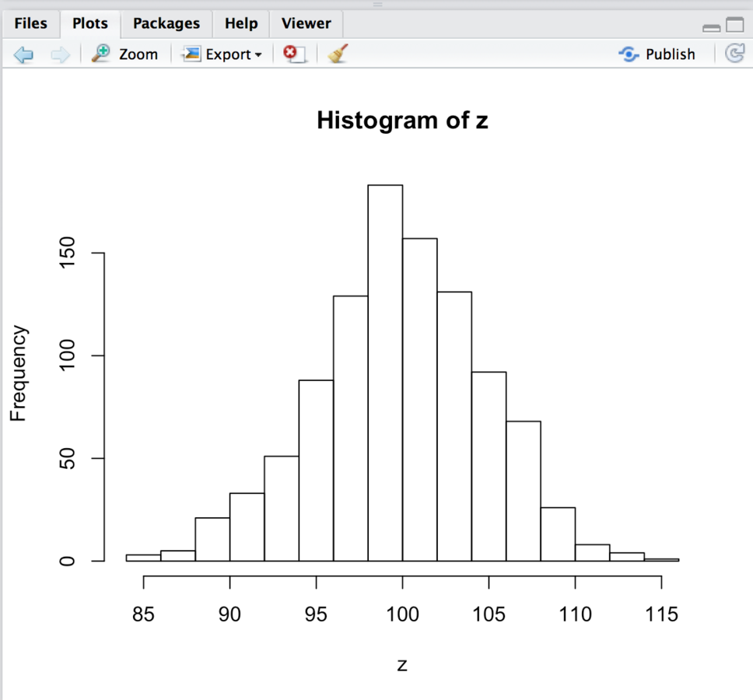Click the y-axis tick label 0
Image resolution: width=753 pixels, height=700 pixels.
click(x=67, y=562)
